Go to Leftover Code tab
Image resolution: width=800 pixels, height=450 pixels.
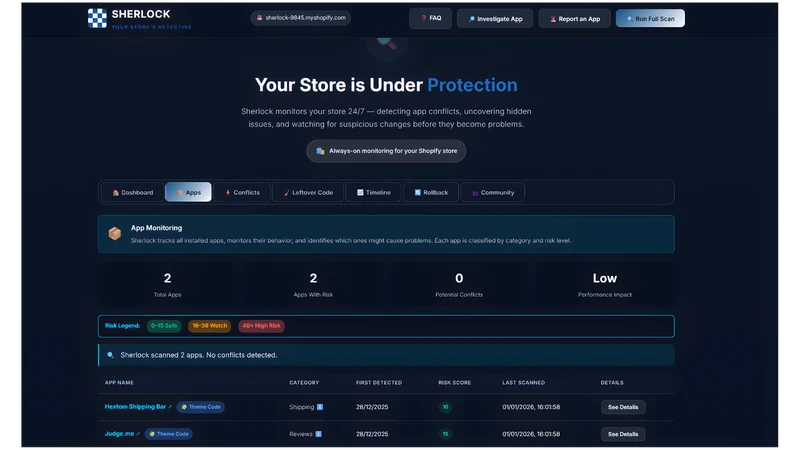pyautogui.click(x=308, y=192)
